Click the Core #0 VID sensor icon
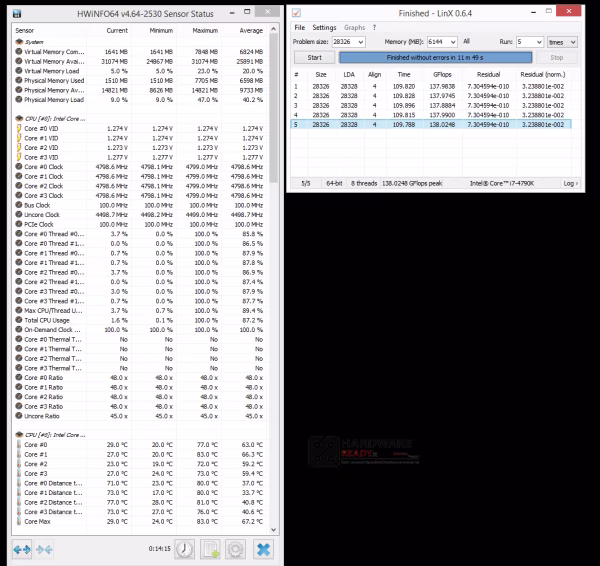 (x=19, y=128)
